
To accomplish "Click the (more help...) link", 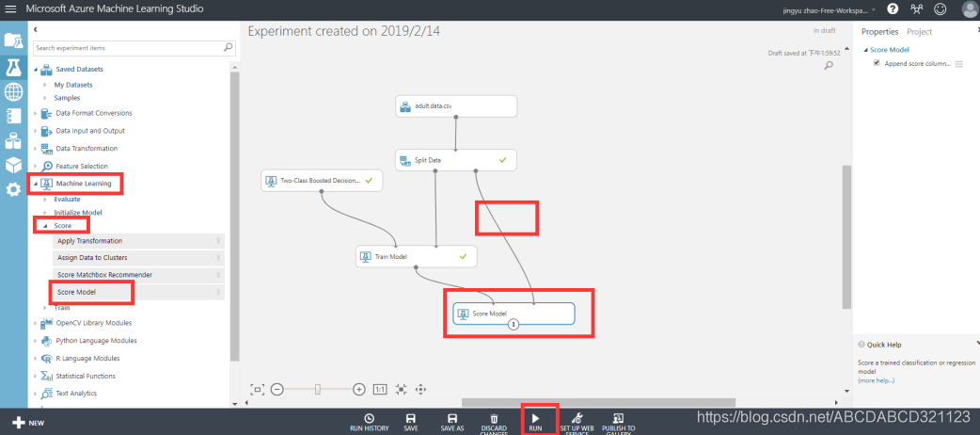I will 876,380.
